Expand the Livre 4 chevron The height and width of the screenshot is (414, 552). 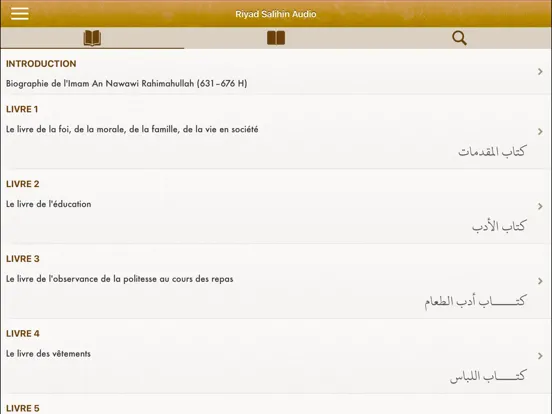pyautogui.click(x=540, y=356)
